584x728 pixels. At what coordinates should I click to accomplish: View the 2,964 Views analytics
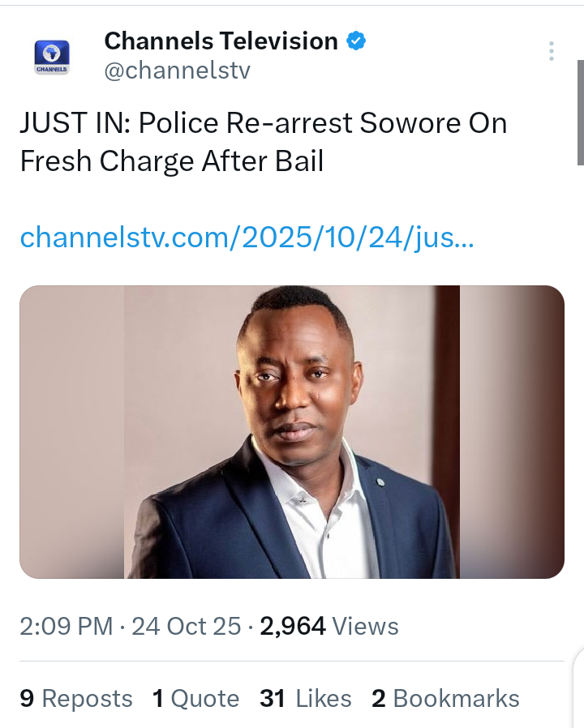click(x=328, y=627)
